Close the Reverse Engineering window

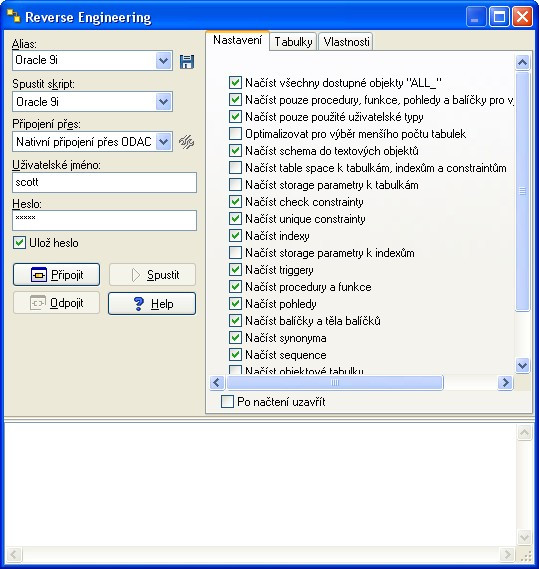coord(522,17)
